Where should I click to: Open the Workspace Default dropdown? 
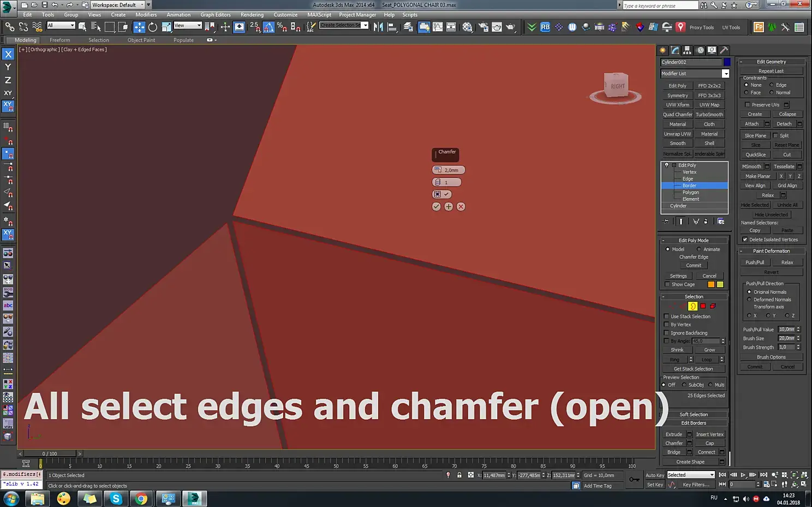click(x=117, y=5)
